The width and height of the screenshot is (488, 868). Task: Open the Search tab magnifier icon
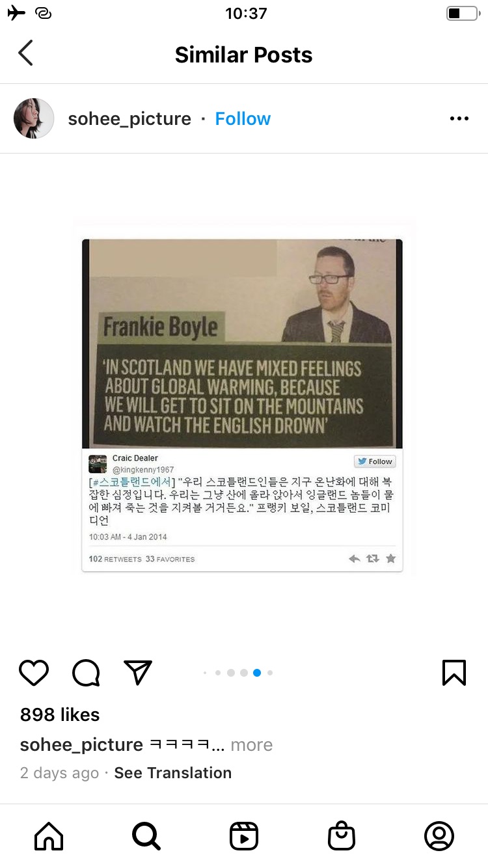146,836
